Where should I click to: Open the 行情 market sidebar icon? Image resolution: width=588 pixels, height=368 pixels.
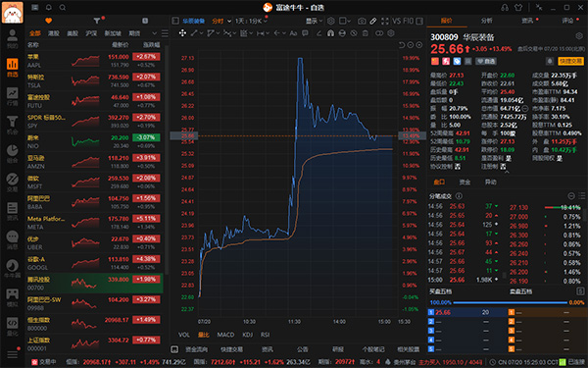tap(12, 96)
